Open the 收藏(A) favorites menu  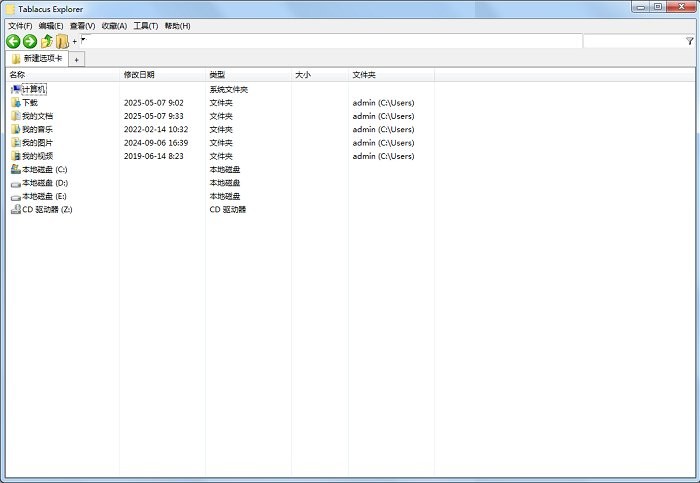click(x=114, y=25)
